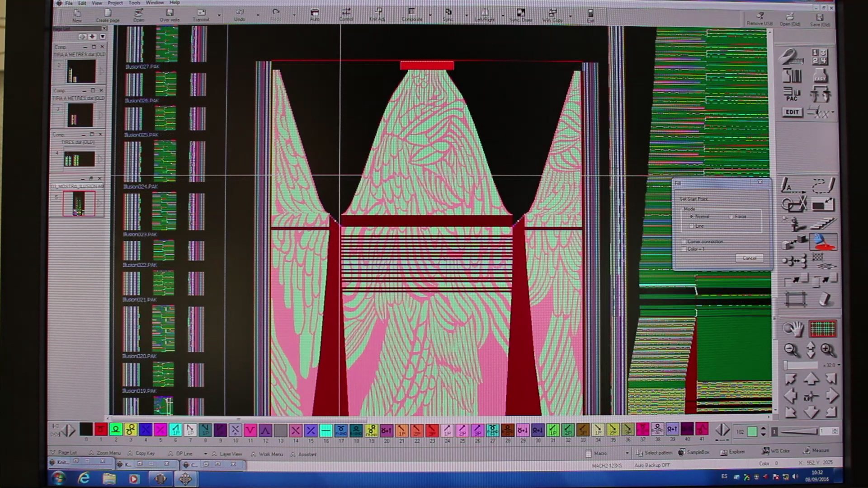Screen dimensions: 868x488
Task: Select Line mode radio button
Action: tap(691, 226)
